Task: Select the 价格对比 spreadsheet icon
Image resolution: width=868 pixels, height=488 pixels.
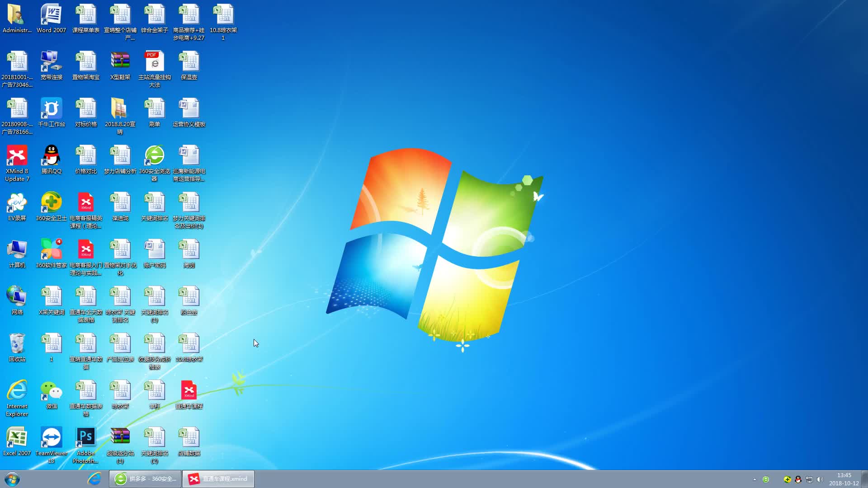Action: pyautogui.click(x=86, y=160)
